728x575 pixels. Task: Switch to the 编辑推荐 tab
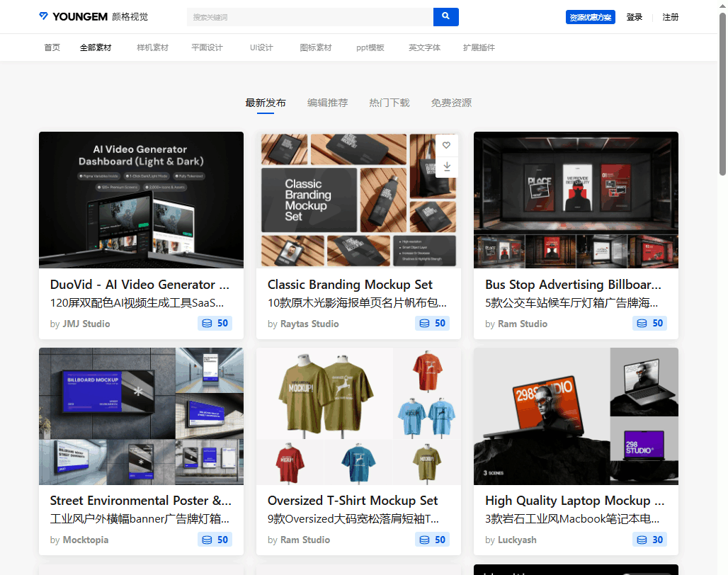point(327,103)
